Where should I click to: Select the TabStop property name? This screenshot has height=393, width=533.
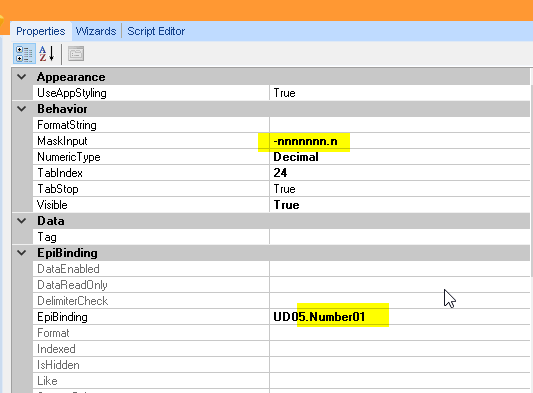click(58, 189)
